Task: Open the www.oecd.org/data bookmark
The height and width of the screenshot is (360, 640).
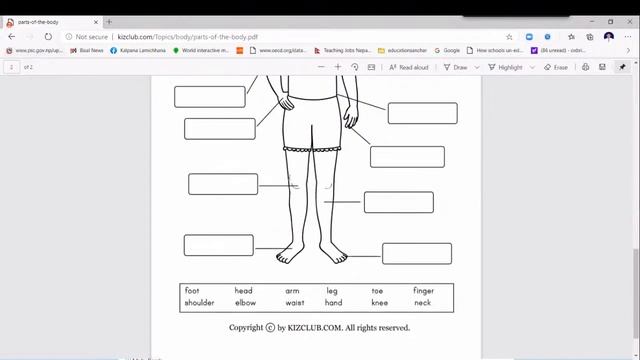Action: click(x=278, y=50)
